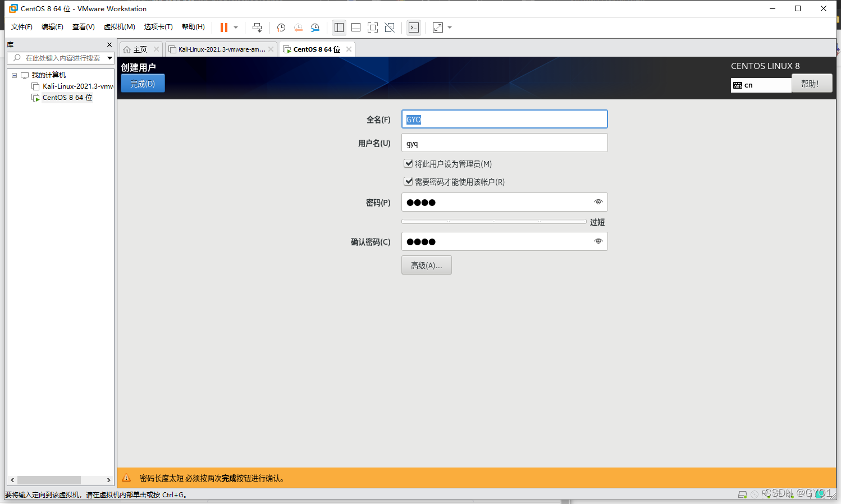Click the 密码长度太短 warning message
This screenshot has width=841, height=504.
213,478
